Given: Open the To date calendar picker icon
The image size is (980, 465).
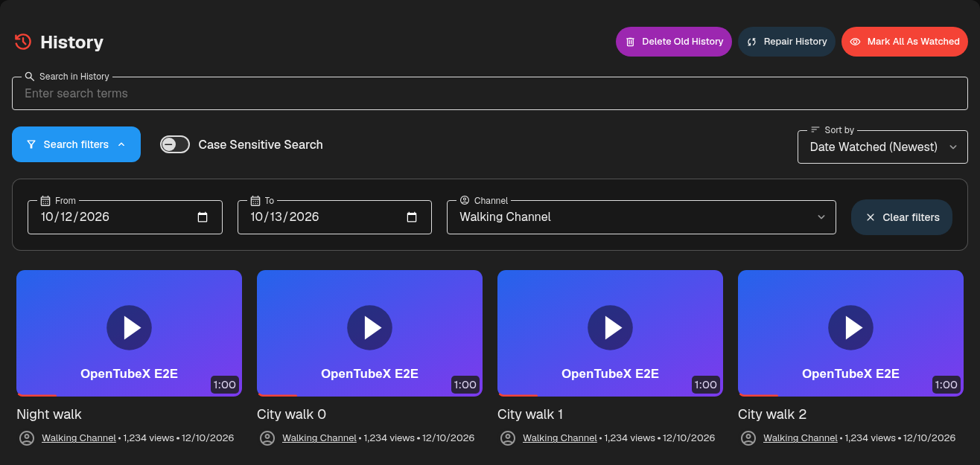Looking at the screenshot, I should [412, 217].
